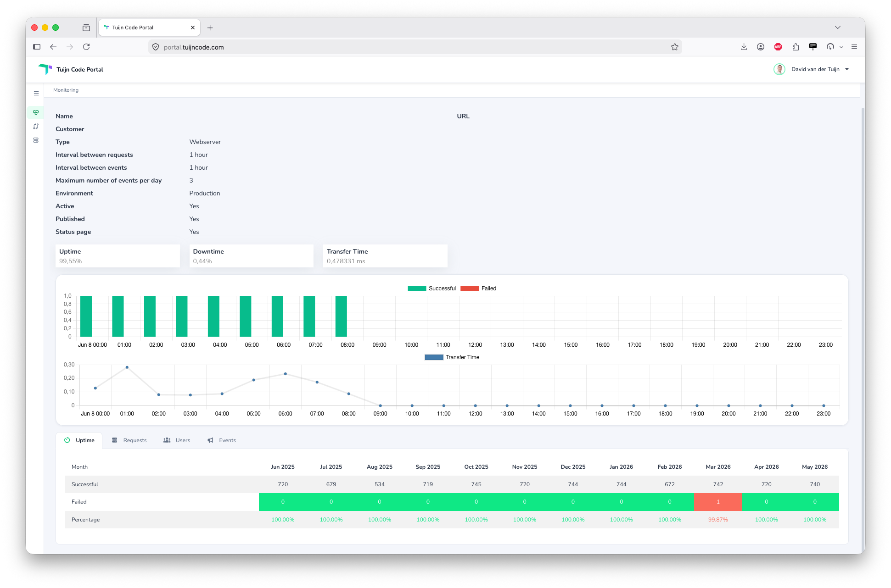The image size is (891, 588).
Task: Open the black speech-bubble extension icon
Action: (x=813, y=47)
